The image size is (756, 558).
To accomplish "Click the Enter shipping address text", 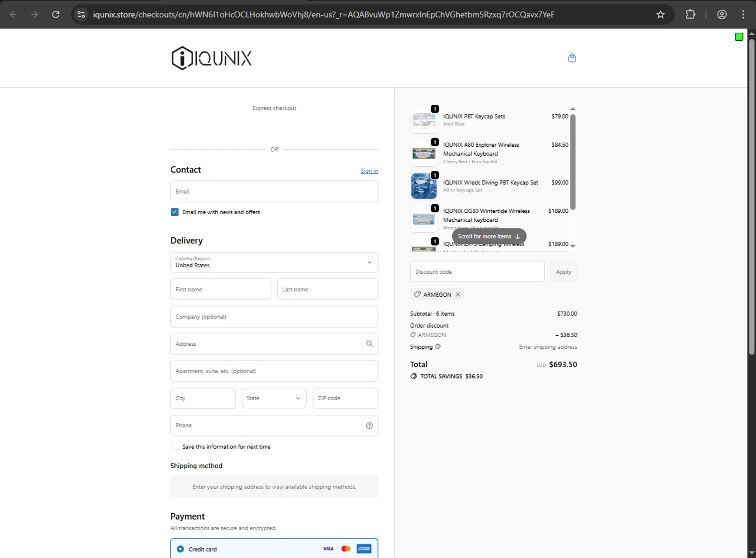I will click(x=548, y=347).
